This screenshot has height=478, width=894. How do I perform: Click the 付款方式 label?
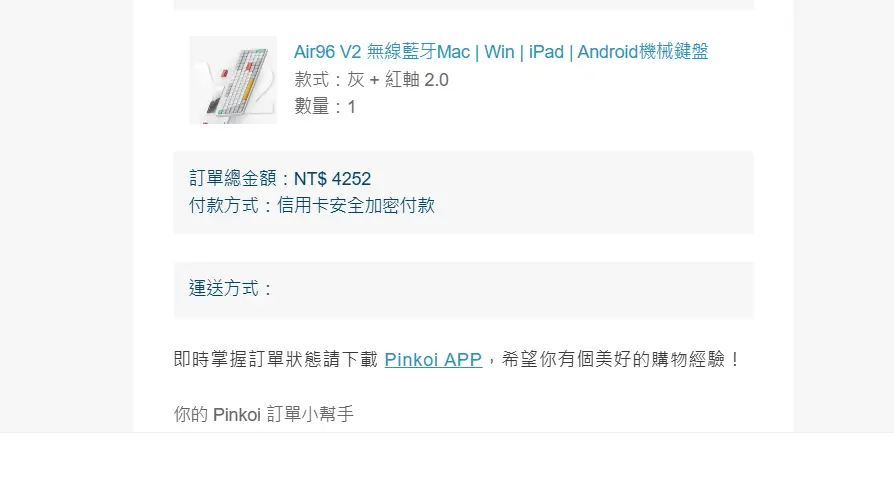227,206
